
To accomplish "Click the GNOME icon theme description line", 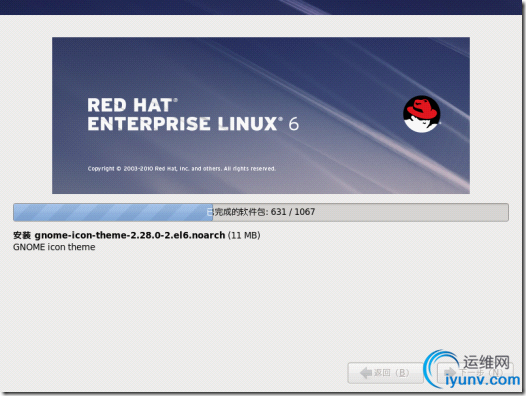I will click(54, 247).
